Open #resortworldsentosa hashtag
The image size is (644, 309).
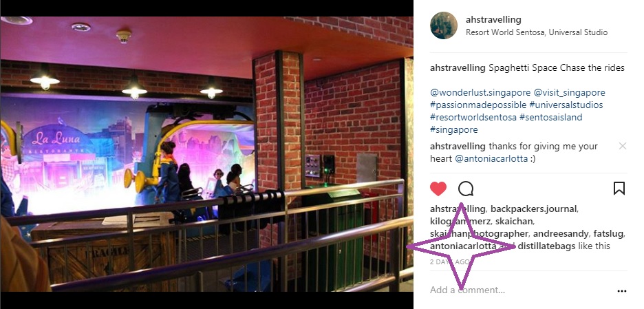(473, 117)
